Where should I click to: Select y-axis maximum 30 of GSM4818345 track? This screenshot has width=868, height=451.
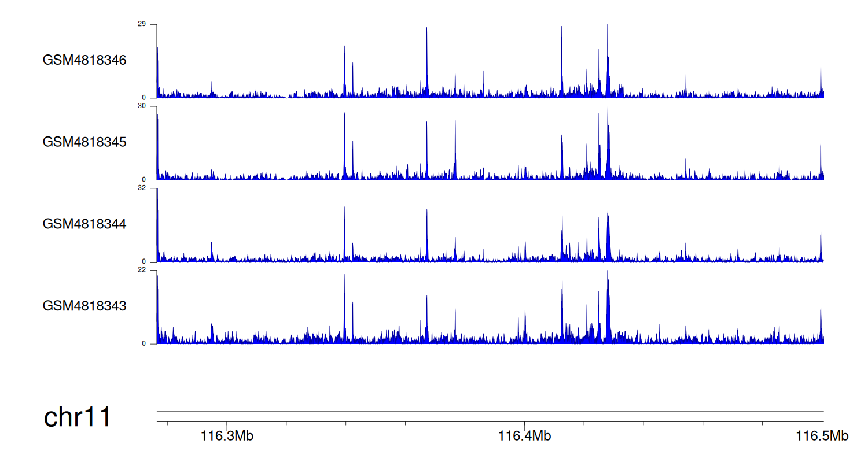coord(141,106)
